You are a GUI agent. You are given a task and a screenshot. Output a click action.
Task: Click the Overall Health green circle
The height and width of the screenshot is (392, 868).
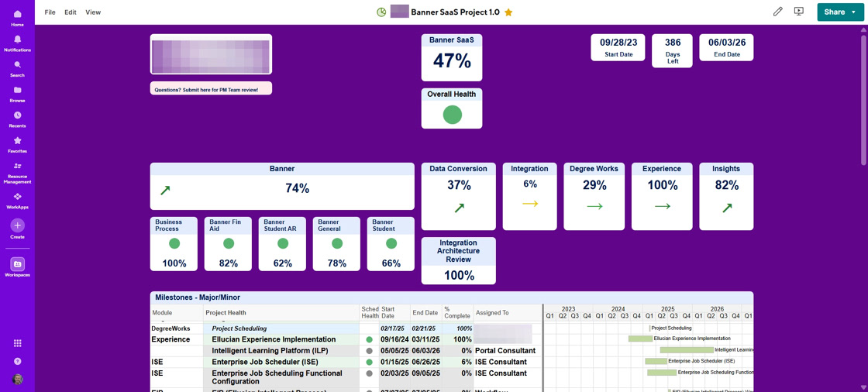click(x=453, y=115)
